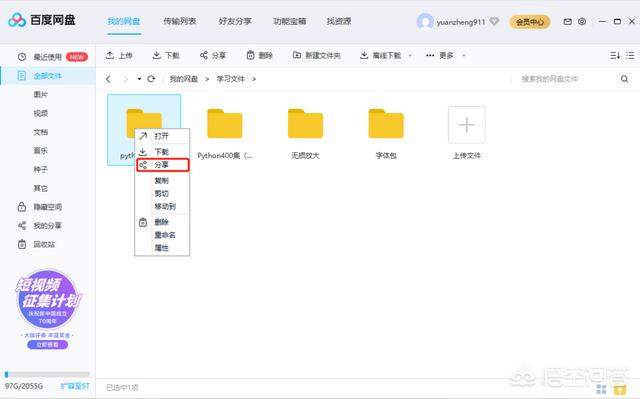Open the sort order icon
This screenshot has height=399, width=640.
tap(615, 55)
